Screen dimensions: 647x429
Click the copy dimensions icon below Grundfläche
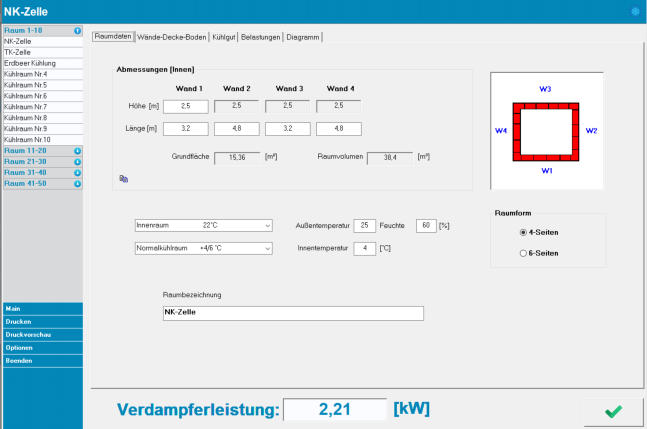[x=123, y=179]
